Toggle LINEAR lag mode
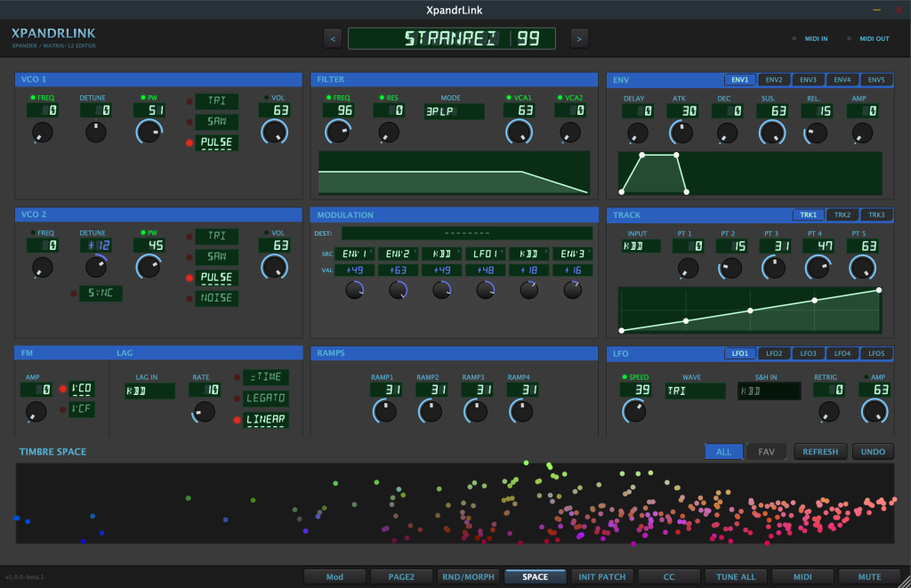The height and width of the screenshot is (588, 911). [265, 420]
